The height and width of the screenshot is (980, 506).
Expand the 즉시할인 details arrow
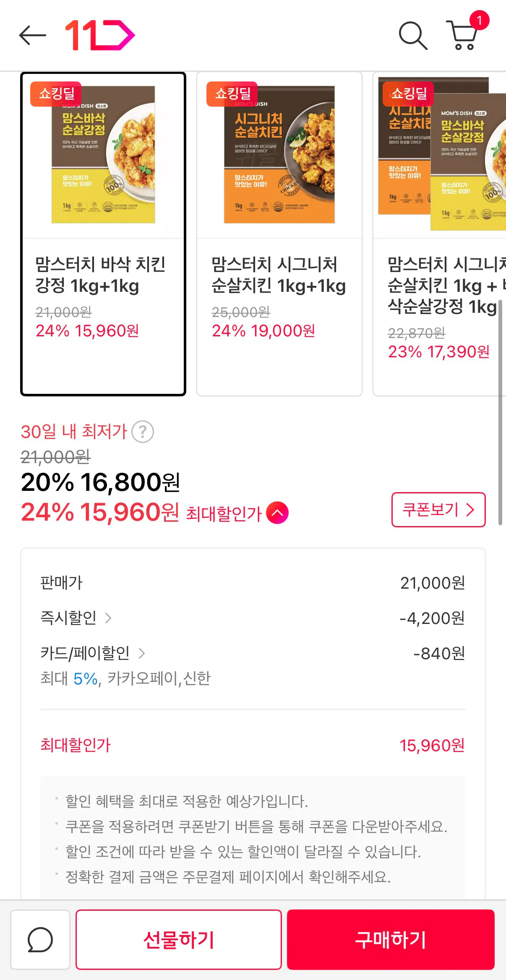click(x=108, y=618)
